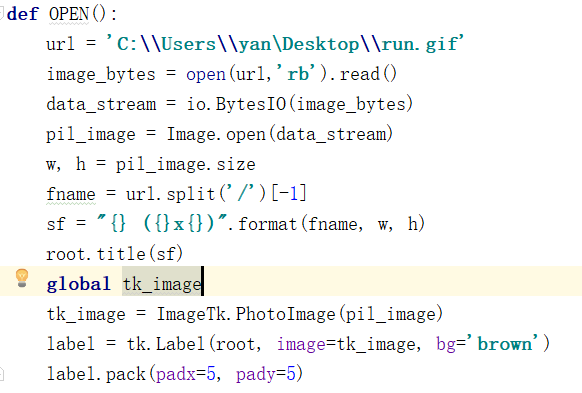582x393 pixels.
Task: Click 'data_stream' inside Image.open parentheses
Action: coord(331,134)
